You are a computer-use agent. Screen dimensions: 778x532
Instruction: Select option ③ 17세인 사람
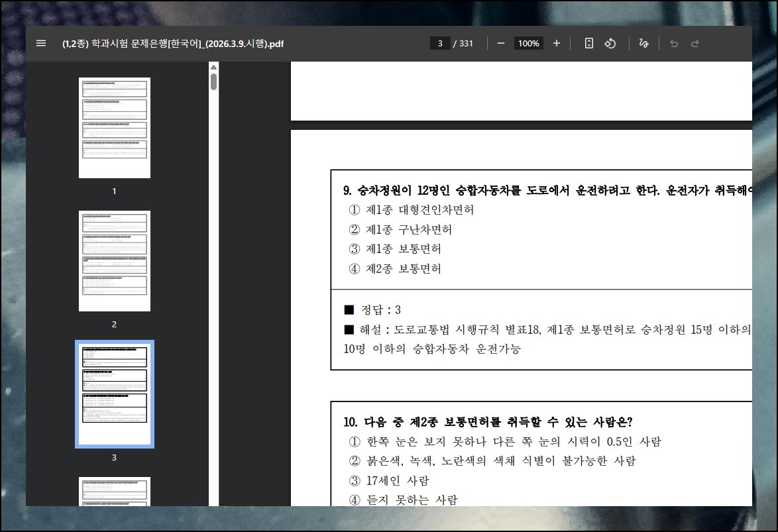coord(389,481)
